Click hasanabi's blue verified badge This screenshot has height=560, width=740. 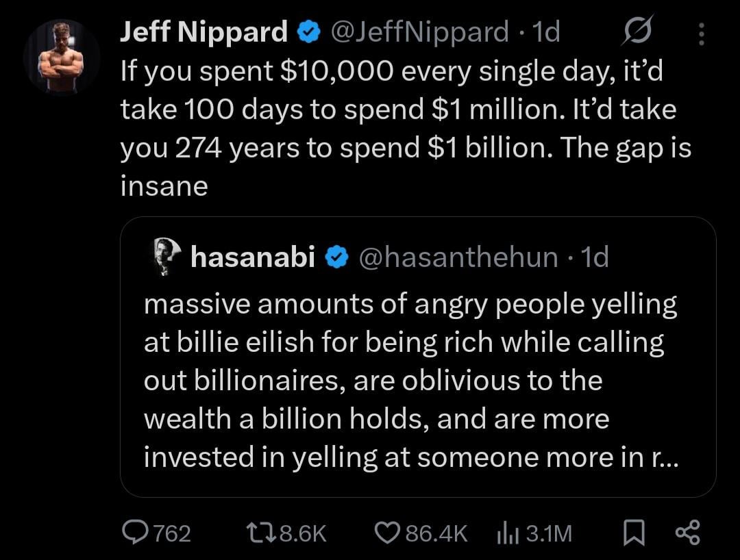(336, 257)
